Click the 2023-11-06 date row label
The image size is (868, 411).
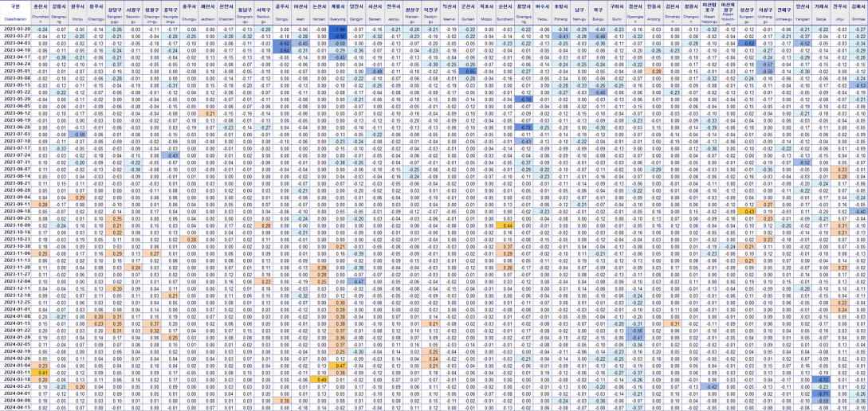[15, 252]
